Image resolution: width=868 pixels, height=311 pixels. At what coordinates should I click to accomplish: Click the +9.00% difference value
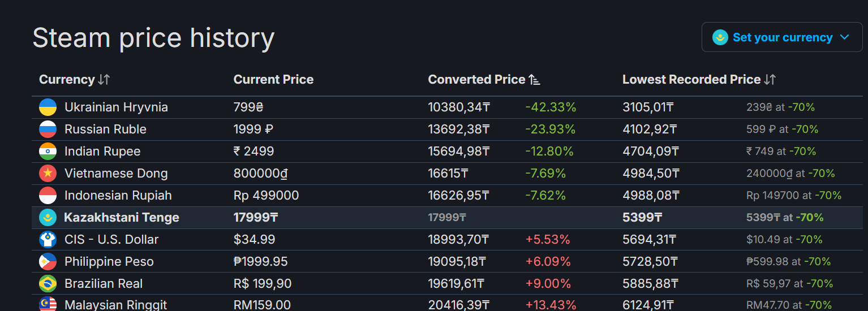coord(548,283)
